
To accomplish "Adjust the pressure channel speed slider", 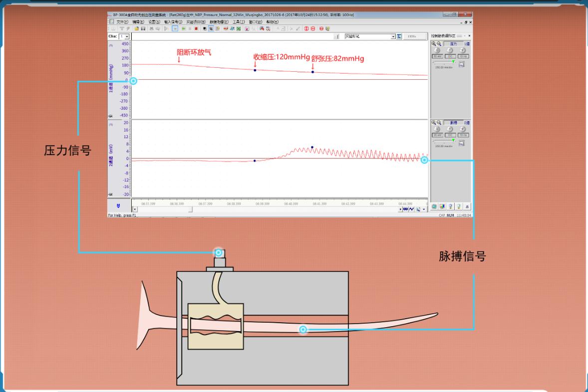I will (x=453, y=61).
